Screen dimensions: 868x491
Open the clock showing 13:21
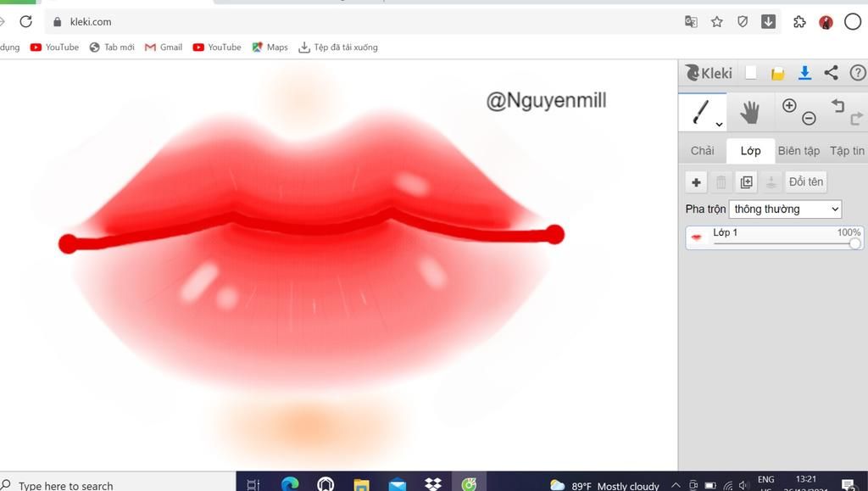[806, 479]
